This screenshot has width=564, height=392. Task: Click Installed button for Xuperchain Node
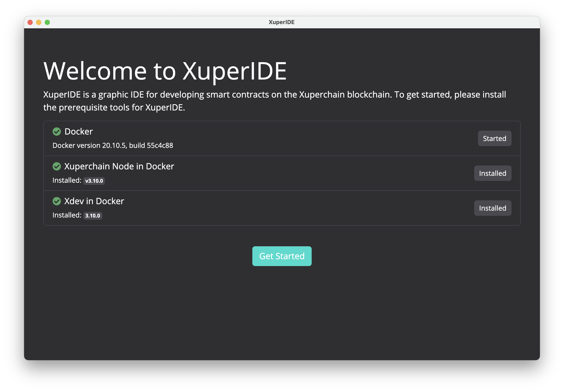[492, 173]
